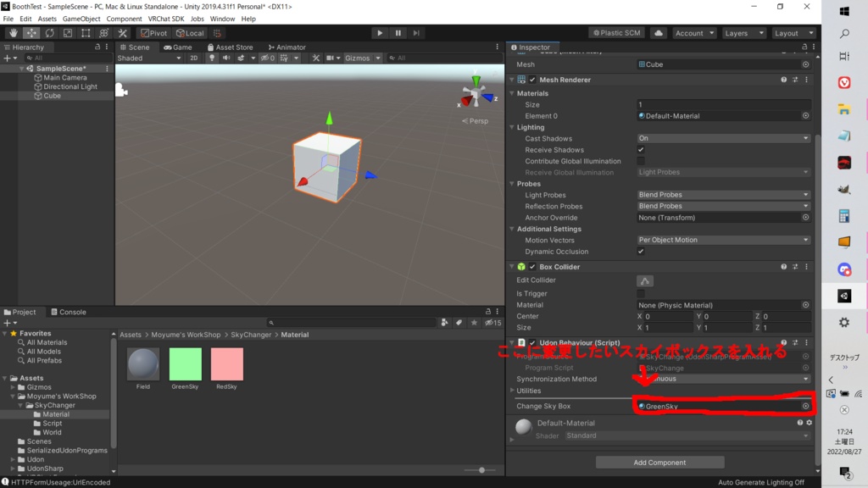This screenshot has width=868, height=488.
Task: Open the VRChat SDK menu
Action: (x=166, y=19)
